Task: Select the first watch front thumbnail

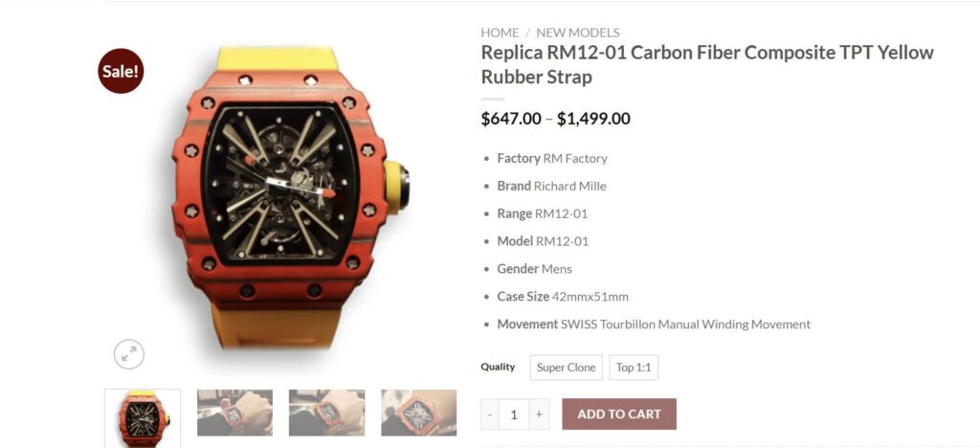Action: (x=143, y=418)
